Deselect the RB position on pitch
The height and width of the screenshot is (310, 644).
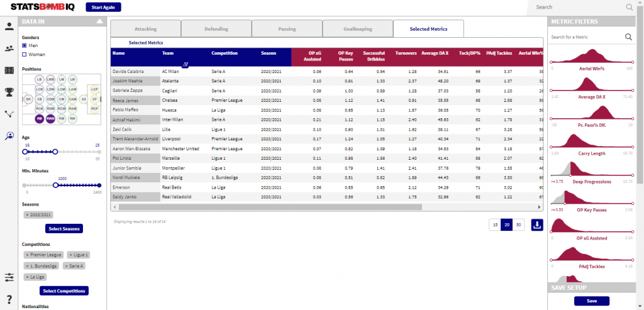[40, 119]
